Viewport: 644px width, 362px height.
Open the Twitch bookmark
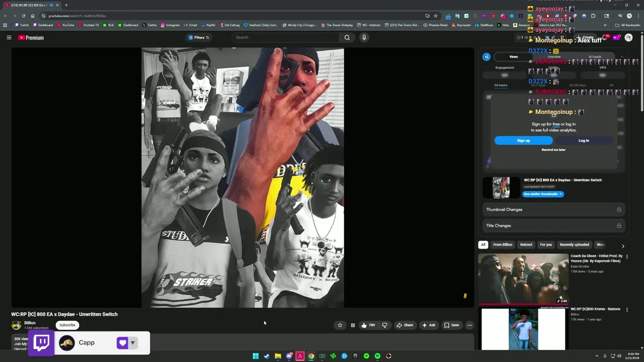pos(22,25)
